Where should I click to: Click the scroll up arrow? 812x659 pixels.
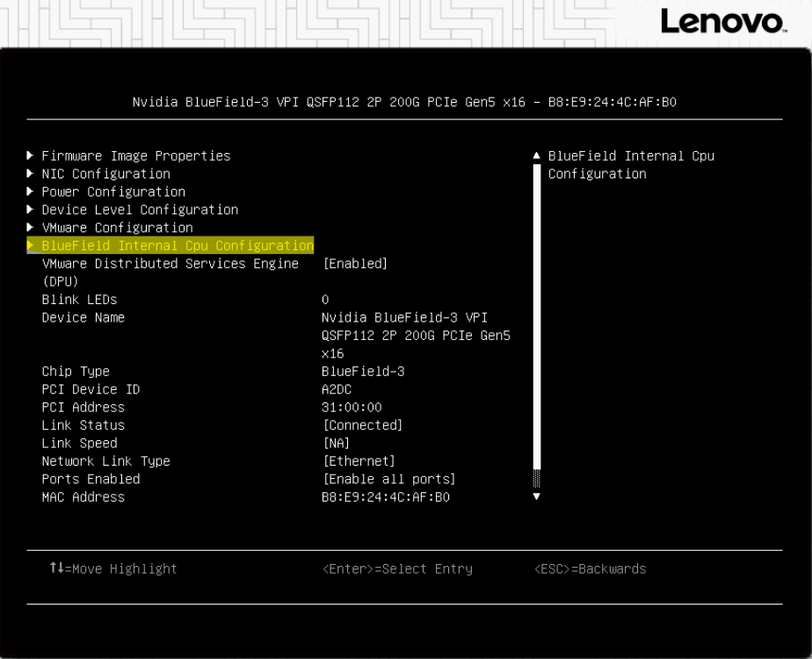[x=536, y=156]
